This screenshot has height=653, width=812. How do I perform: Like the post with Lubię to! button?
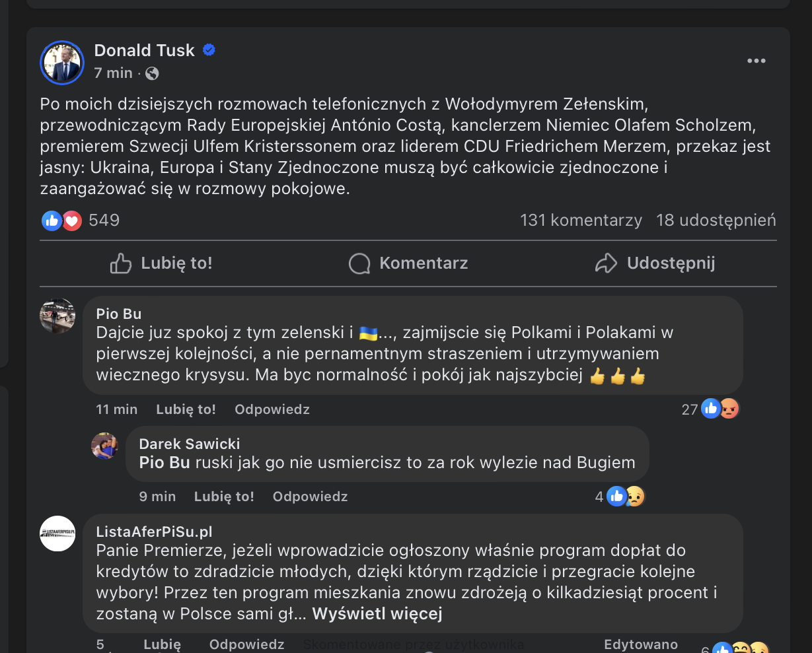pyautogui.click(x=161, y=263)
